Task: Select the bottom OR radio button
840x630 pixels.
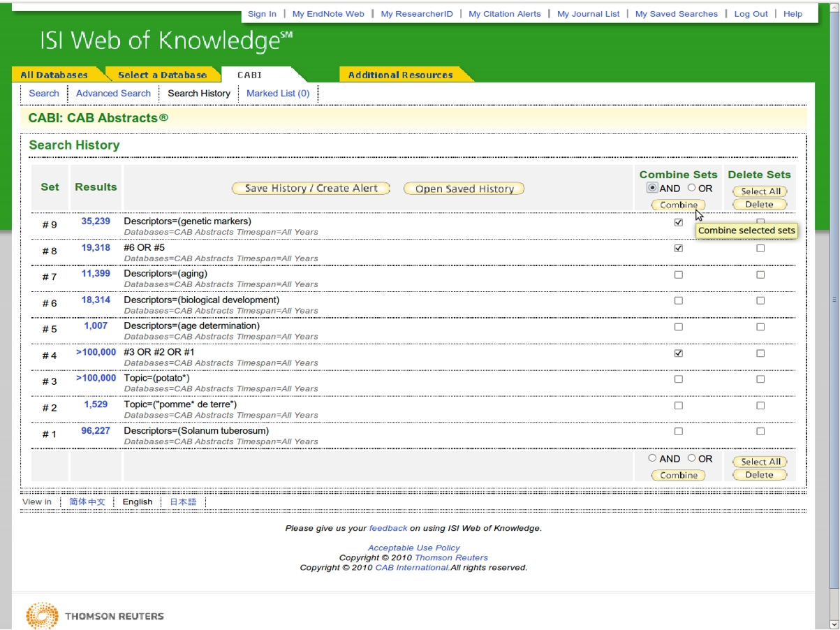Action: coord(692,458)
